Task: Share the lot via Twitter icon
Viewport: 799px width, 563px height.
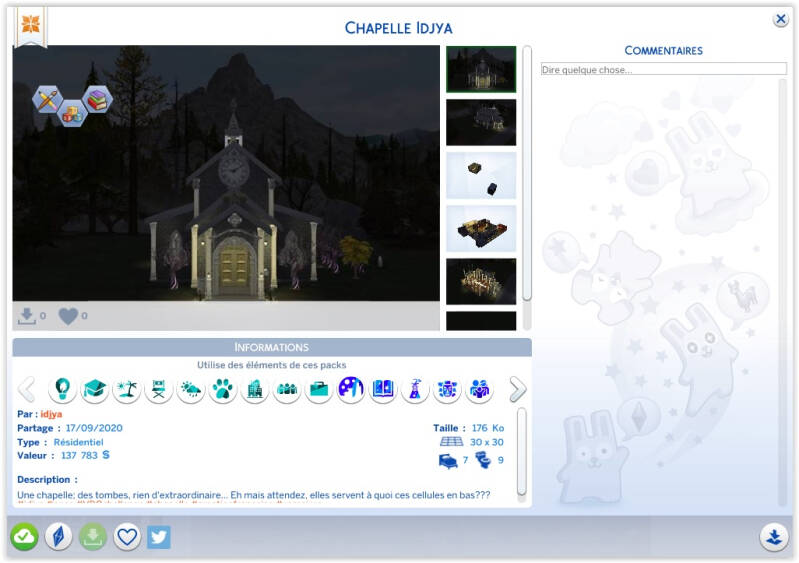Action: [x=159, y=537]
